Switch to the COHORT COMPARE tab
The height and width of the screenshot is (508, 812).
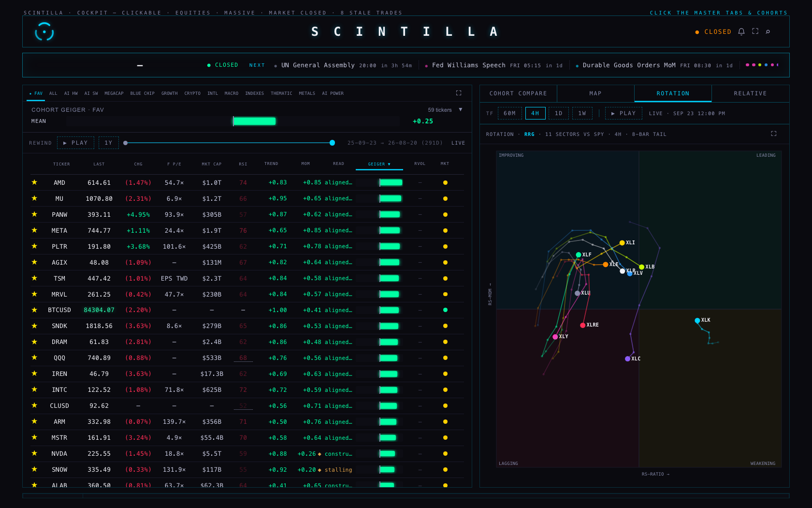pyautogui.click(x=518, y=93)
